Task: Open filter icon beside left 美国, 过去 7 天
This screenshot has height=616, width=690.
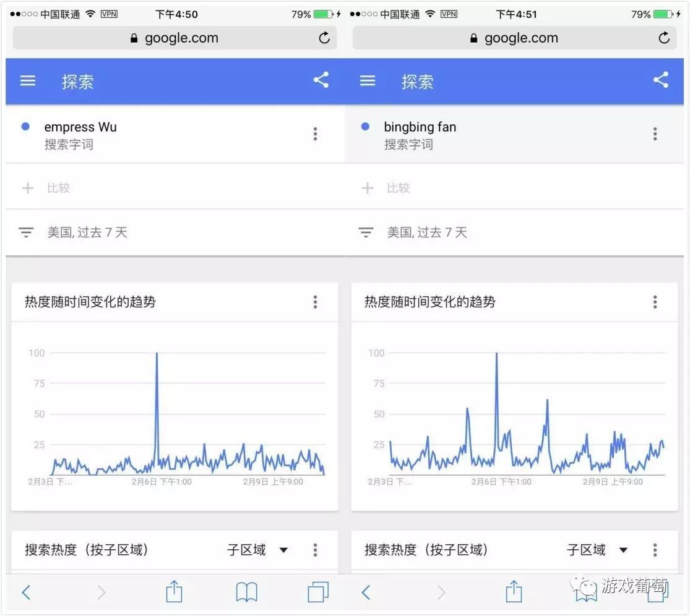Action: coord(26,232)
